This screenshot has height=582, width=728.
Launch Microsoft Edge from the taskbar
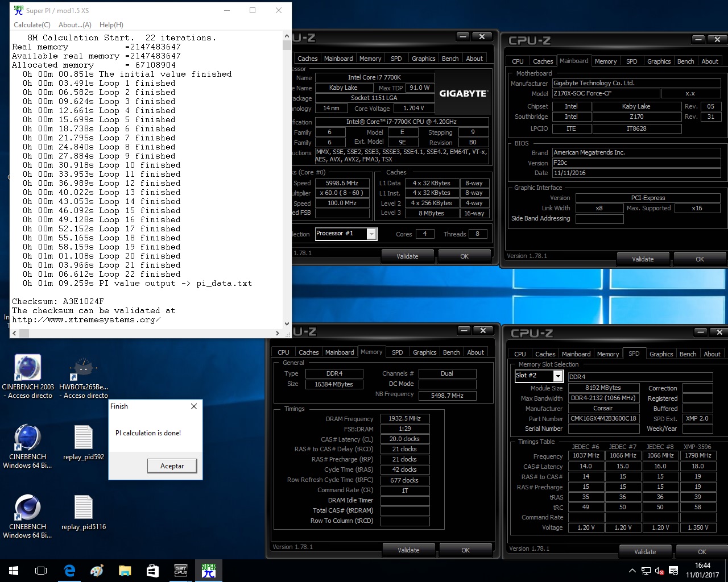coord(69,571)
